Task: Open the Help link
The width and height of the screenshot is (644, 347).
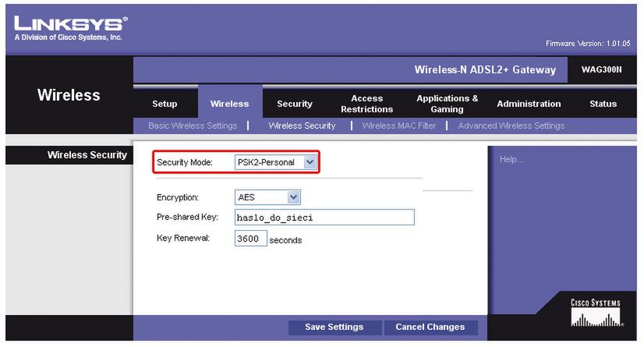Action: 511,160
